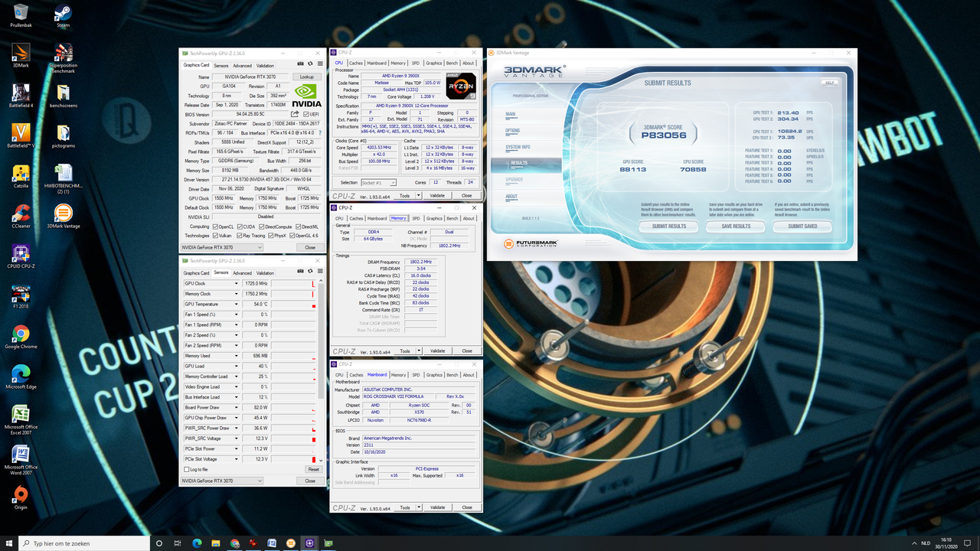This screenshot has width=980, height=551.
Task: Click HELP in 3DMark Vantage
Action: [829, 83]
